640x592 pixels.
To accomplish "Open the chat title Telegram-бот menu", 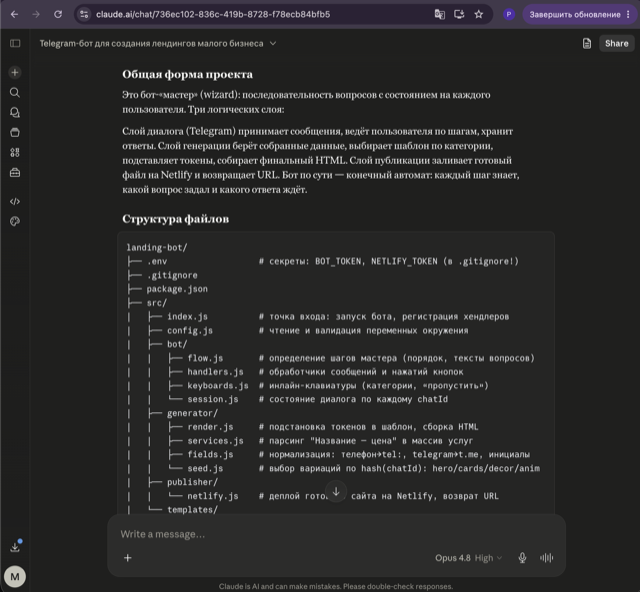I will pyautogui.click(x=151, y=43).
